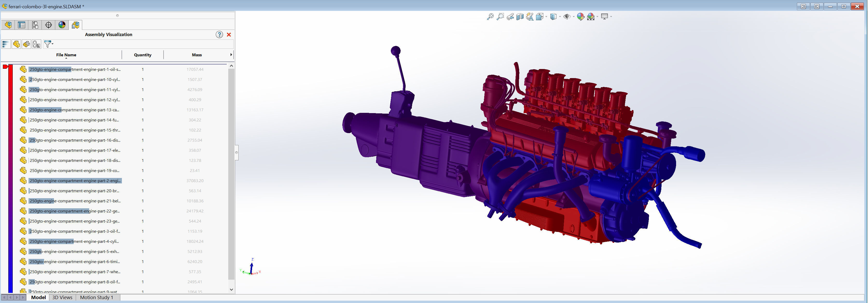Expand more columns arrow beside Mass
Image resolution: width=868 pixels, height=303 pixels.
point(231,54)
